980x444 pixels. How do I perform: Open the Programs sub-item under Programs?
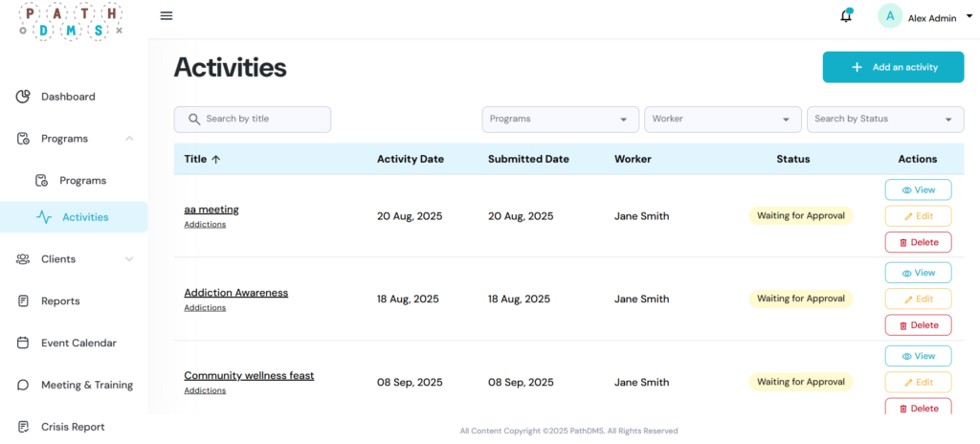coord(82,181)
